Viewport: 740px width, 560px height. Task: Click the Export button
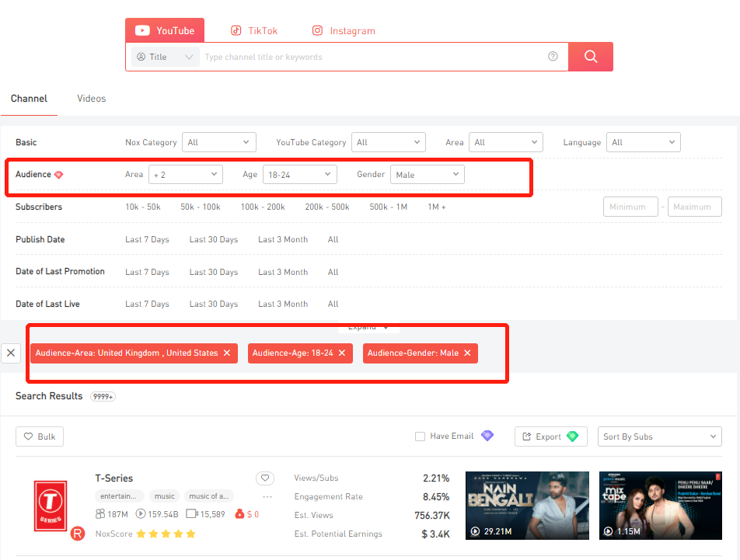point(550,437)
